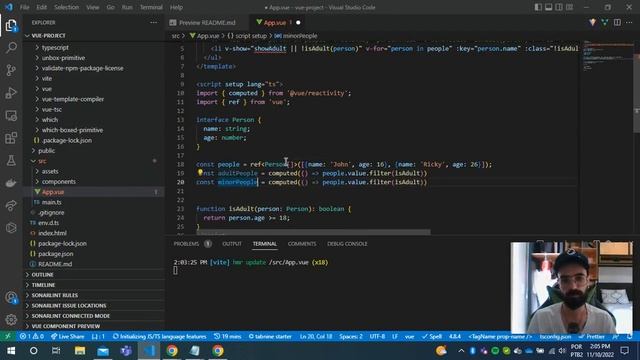The height and width of the screenshot is (360, 640).
Task: Open the Explorer view in activity bar
Action: tap(11, 26)
